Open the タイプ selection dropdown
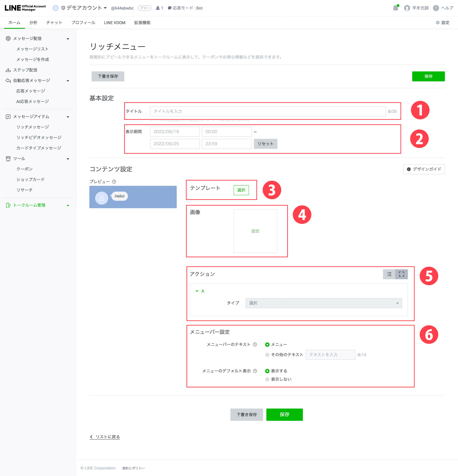The height and width of the screenshot is (476, 458). [x=324, y=303]
